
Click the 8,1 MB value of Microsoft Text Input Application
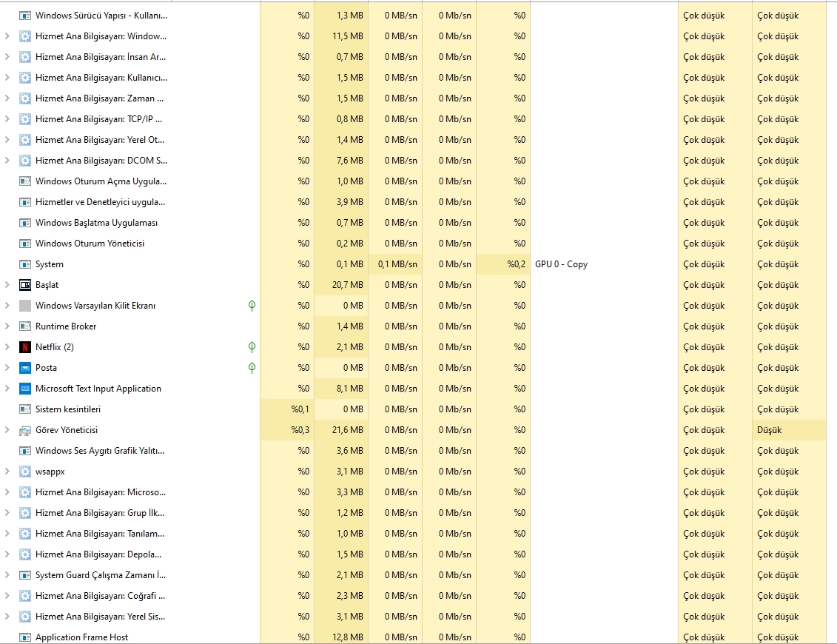coord(349,389)
